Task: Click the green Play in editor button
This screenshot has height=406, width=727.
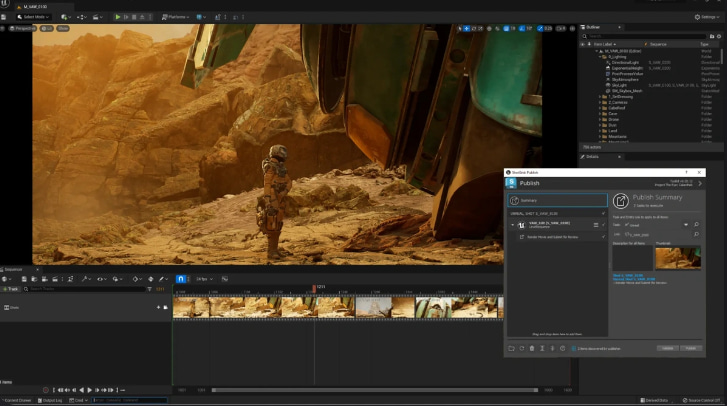Action: click(x=118, y=17)
